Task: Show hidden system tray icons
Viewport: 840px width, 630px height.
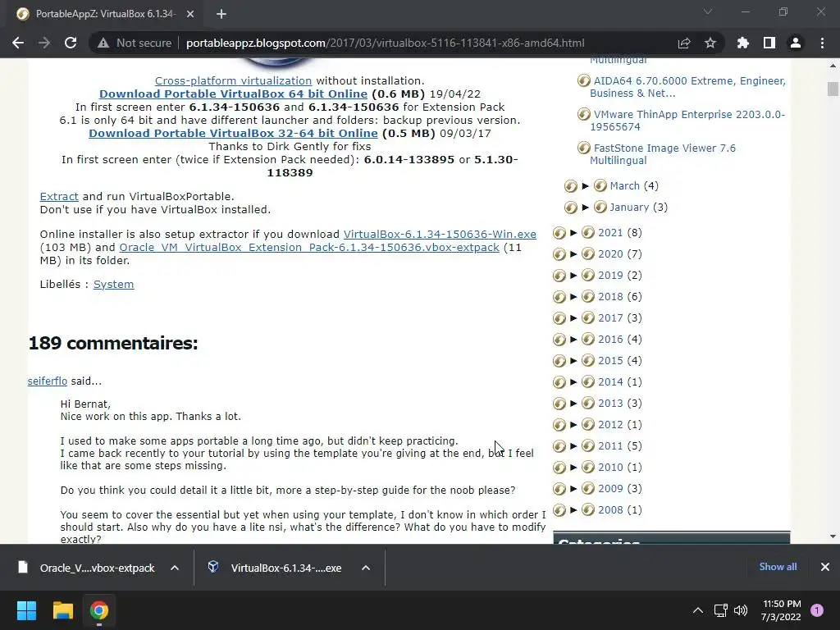Action: [698, 610]
